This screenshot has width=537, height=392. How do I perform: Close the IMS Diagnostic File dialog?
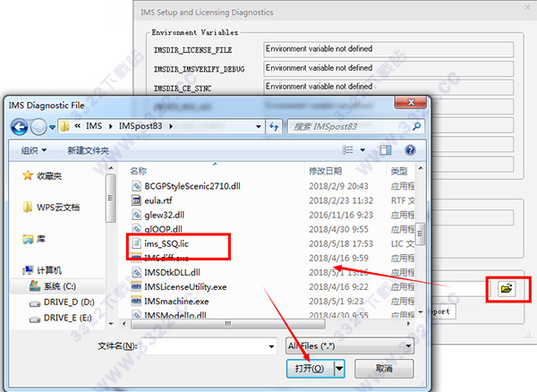pyautogui.click(x=411, y=102)
